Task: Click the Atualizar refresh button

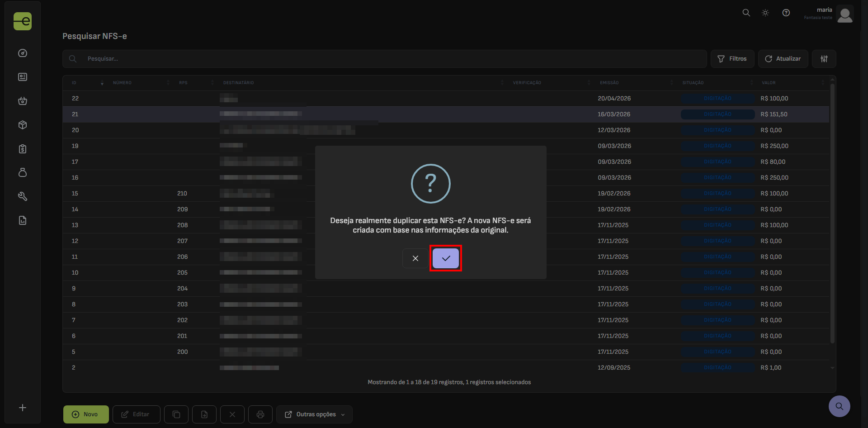Action: [x=783, y=59]
